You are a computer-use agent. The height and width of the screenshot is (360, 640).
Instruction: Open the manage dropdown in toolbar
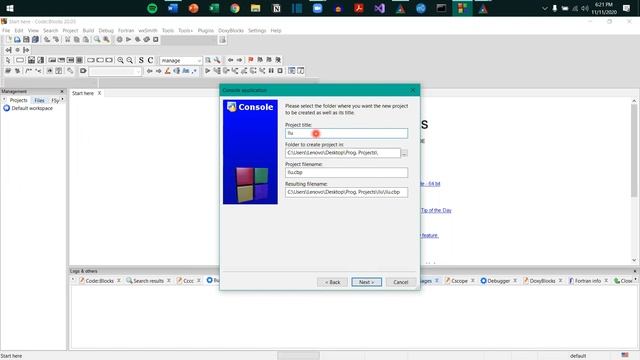[181, 60]
